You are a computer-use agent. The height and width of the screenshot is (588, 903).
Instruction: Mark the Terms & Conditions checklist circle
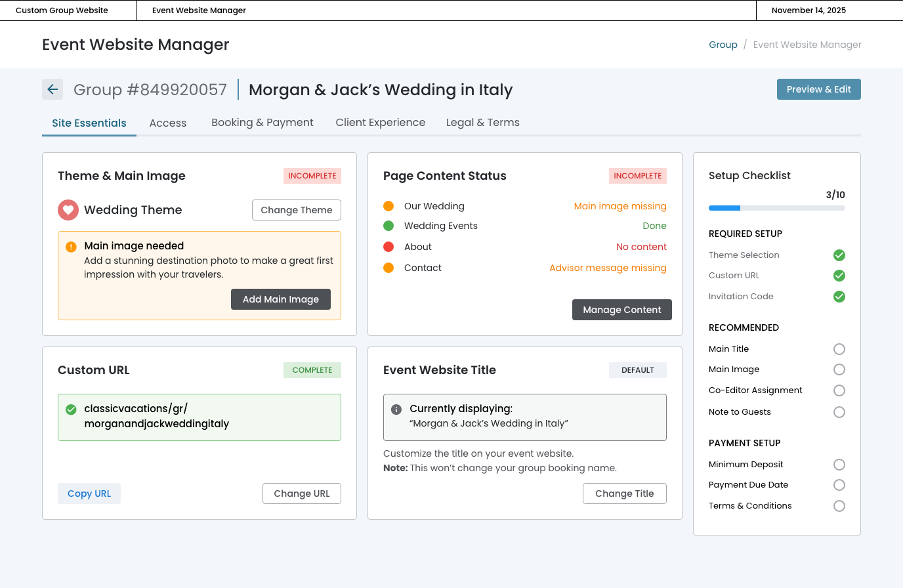coord(839,506)
